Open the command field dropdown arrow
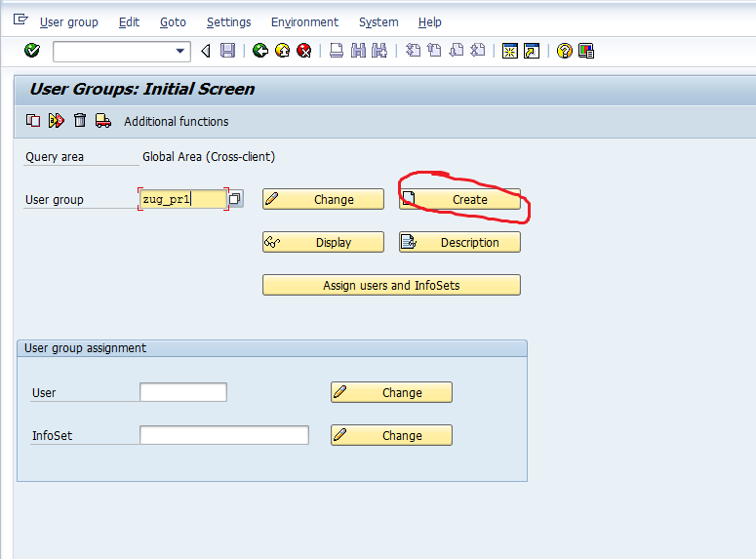This screenshot has height=559, width=756. coord(179,51)
